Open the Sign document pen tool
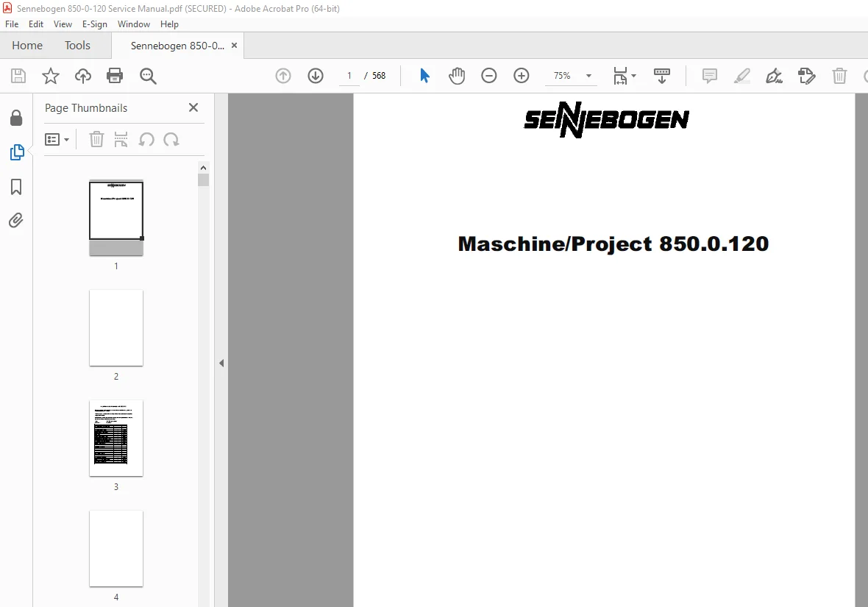 click(x=774, y=76)
